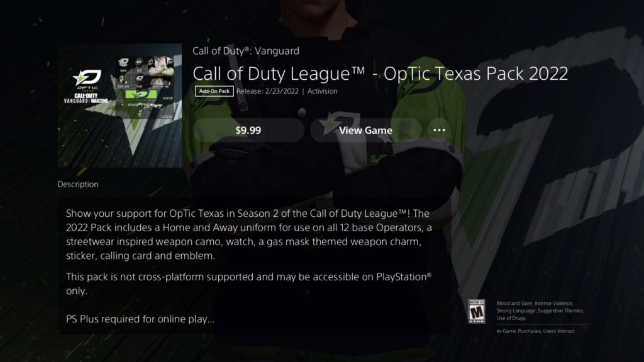The width and height of the screenshot is (644, 362).
Task: Buy the pack for $9.99
Action: coord(248,130)
